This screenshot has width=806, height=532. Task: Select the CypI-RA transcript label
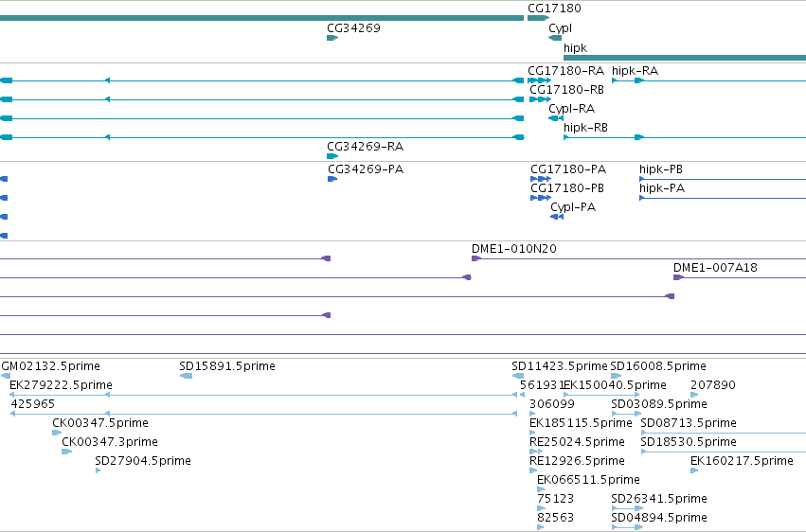572,109
